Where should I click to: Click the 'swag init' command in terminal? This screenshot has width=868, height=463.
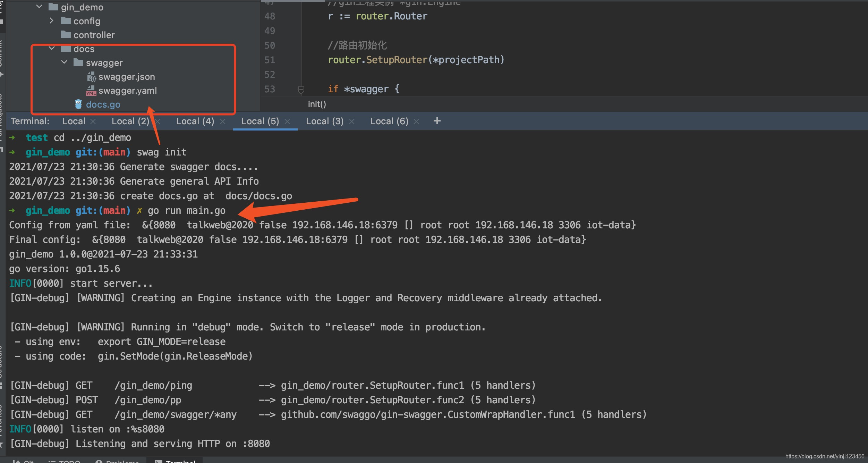click(162, 152)
